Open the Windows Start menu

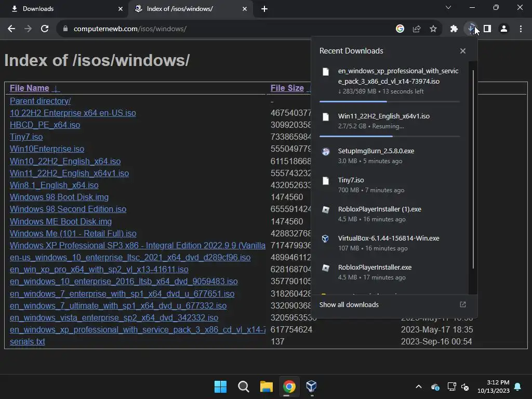click(220, 387)
